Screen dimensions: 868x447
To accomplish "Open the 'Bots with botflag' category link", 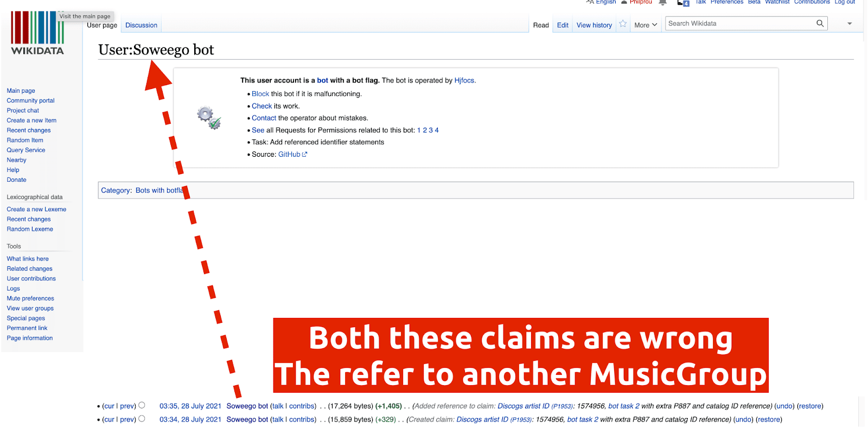I will click(159, 190).
